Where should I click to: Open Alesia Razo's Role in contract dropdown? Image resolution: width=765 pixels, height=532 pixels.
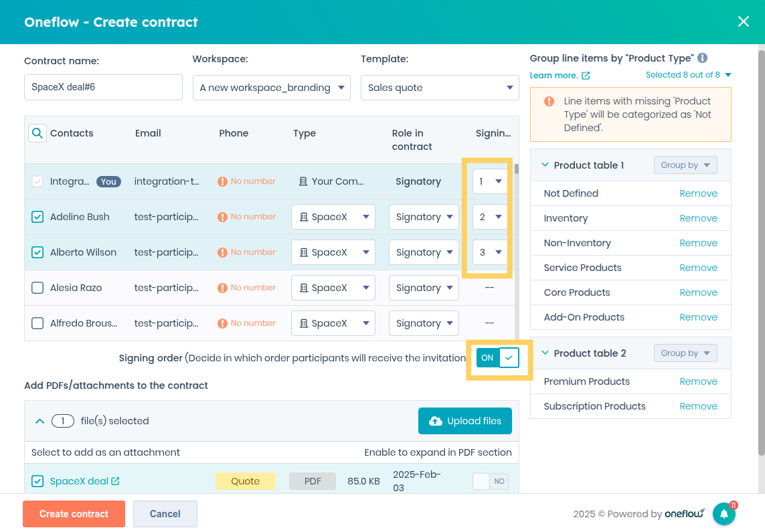click(424, 288)
